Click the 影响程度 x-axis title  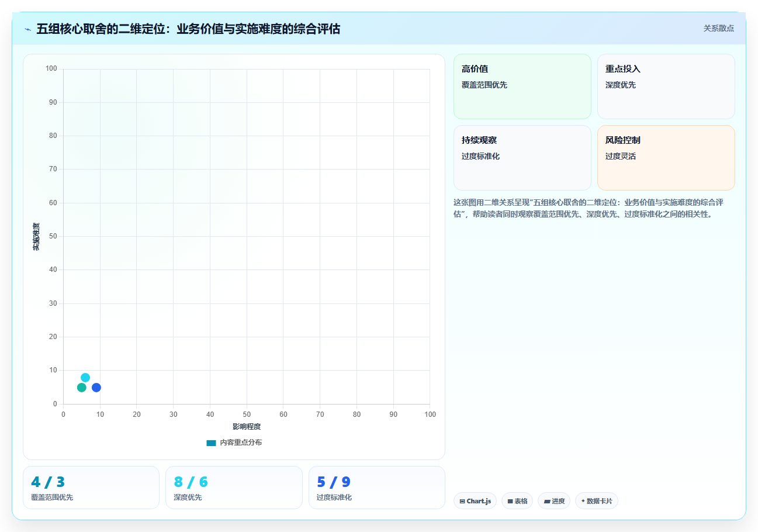coord(247,427)
